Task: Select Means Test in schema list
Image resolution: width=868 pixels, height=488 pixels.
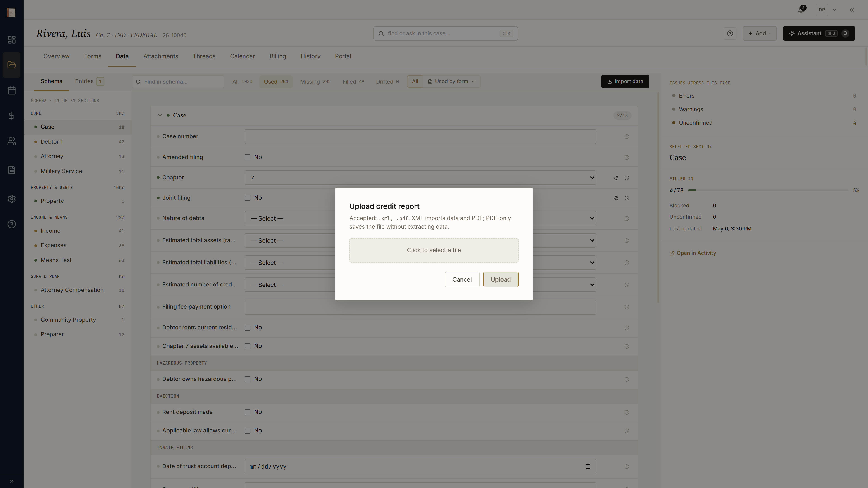Action: 78,260
